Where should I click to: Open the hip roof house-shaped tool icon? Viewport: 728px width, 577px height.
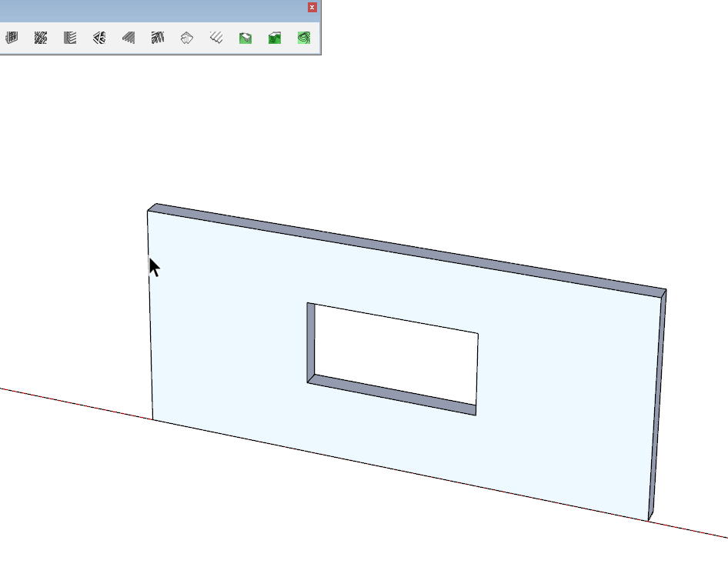coord(187,38)
